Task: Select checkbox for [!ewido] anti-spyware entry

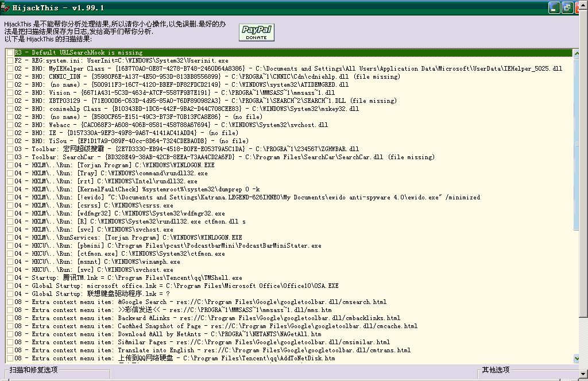Action: pyautogui.click(x=10, y=198)
